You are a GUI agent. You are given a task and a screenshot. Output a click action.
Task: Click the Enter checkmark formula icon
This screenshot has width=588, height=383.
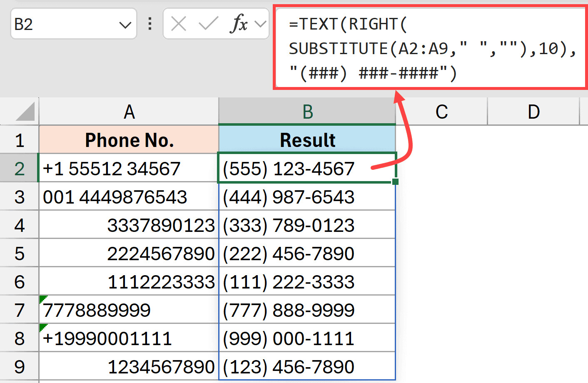coord(208,24)
